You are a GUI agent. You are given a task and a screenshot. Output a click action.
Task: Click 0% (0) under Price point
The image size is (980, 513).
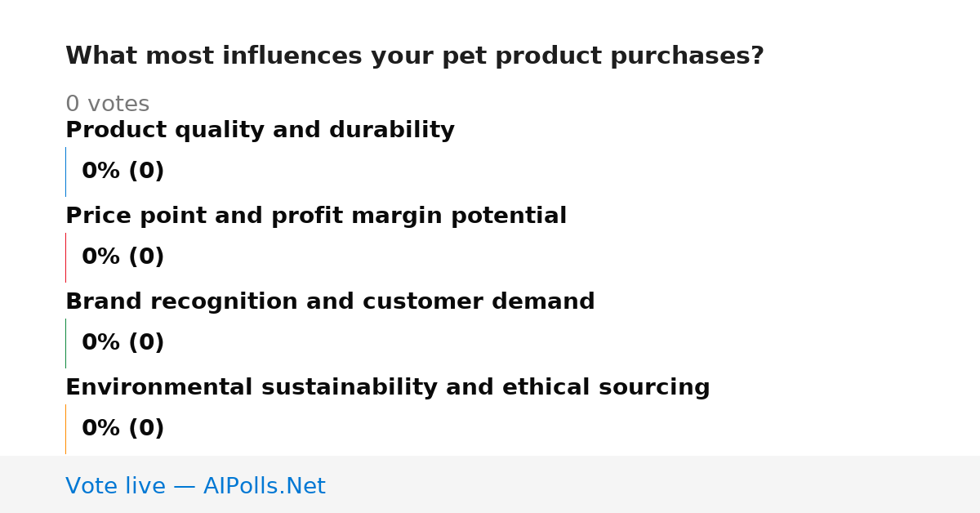[123, 257]
